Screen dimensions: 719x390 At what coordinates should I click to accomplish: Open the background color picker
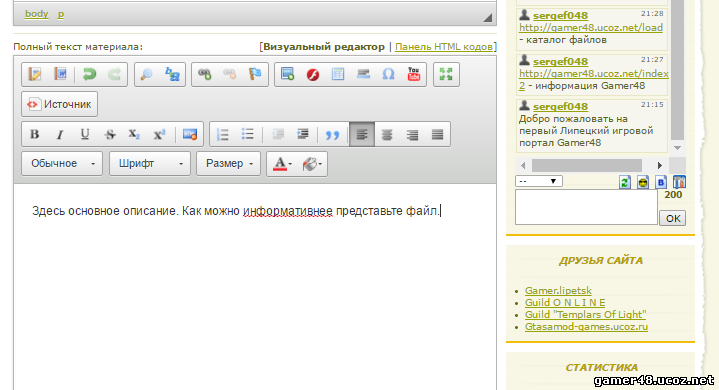(x=312, y=164)
